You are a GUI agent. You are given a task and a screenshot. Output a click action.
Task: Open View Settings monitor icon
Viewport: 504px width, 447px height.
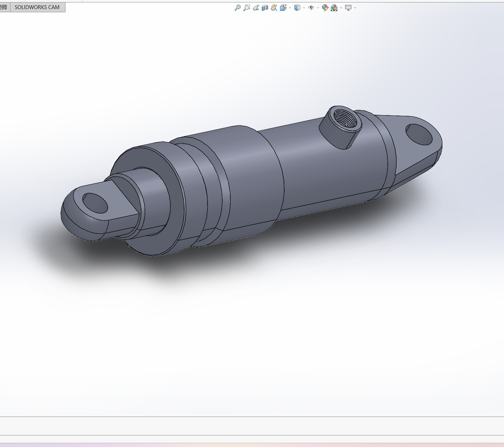(x=348, y=8)
